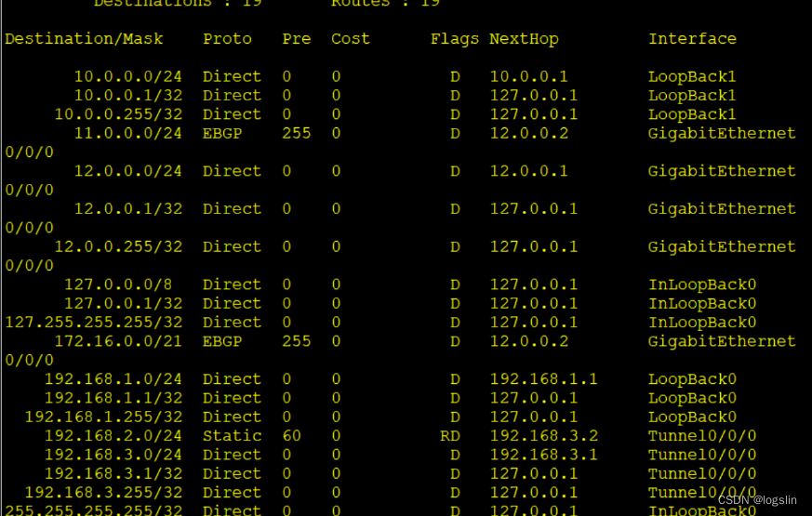Select destination 192.168.1.0/24
812x516 pixels.
113,379
